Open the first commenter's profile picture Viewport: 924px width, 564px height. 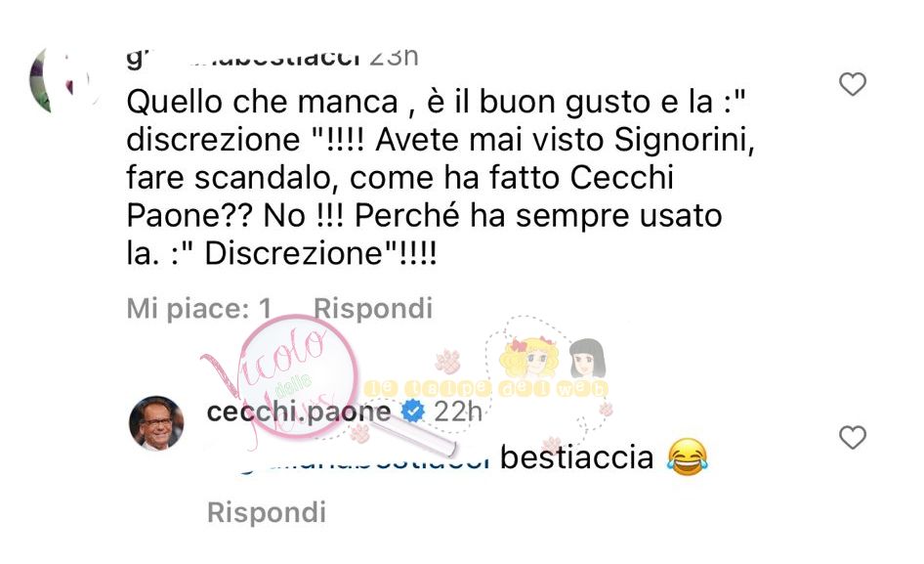click(62, 81)
